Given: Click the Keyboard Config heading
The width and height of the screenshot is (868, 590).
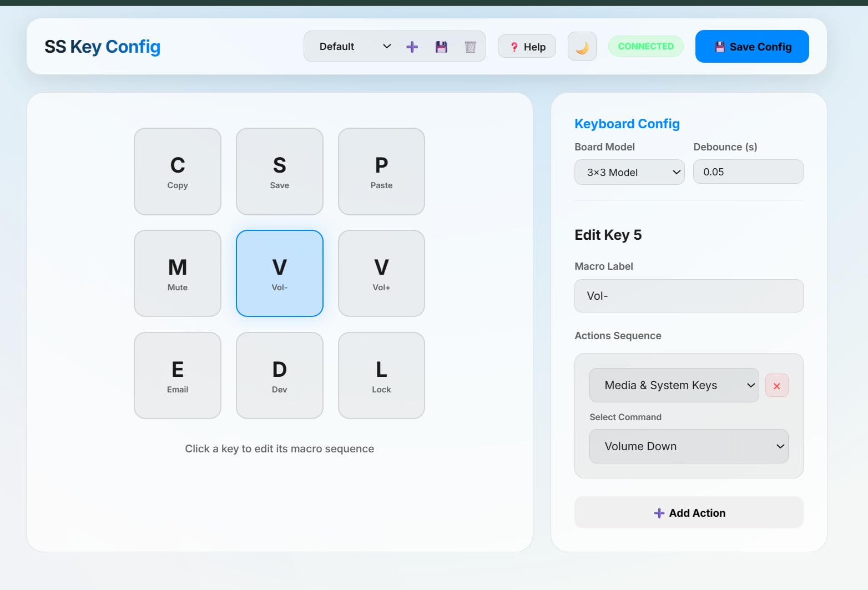Looking at the screenshot, I should click(x=627, y=124).
